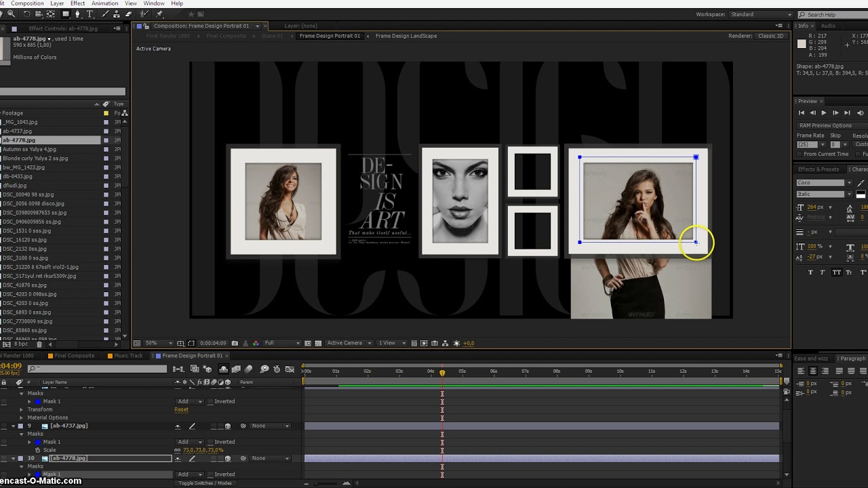Viewport: 868px width, 488px height.
Task: Click the trash delete icon in Project panel
Action: (39, 344)
